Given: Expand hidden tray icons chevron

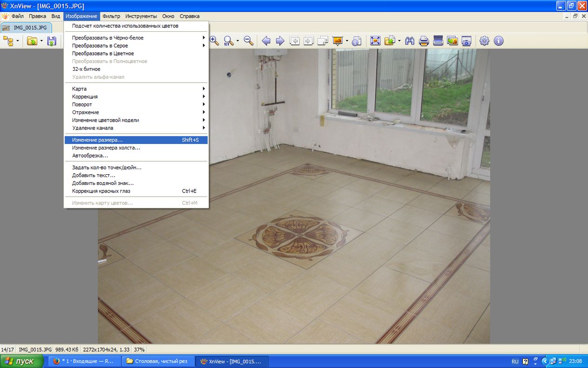Looking at the screenshot, I should pos(544,361).
